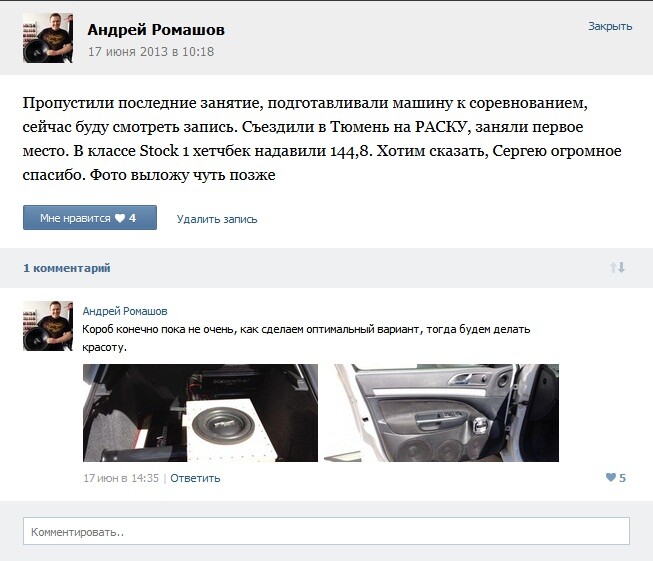
Task: Click post timestamp 17 июня 2013
Action: coord(151,52)
